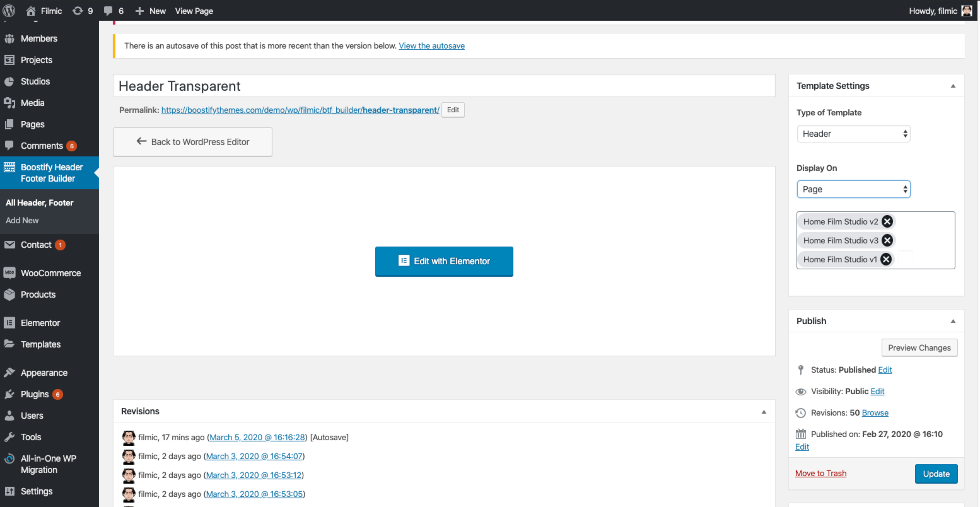Click the Studios pie chart icon

tap(9, 81)
